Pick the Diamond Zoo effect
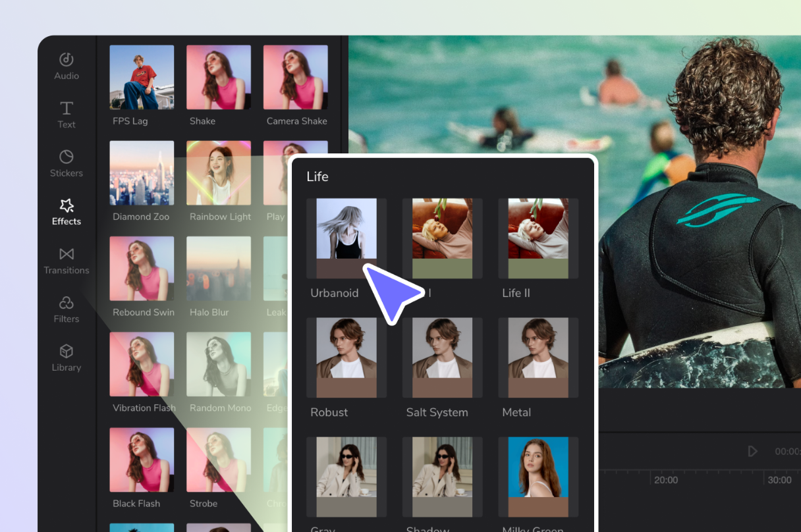Image resolution: width=801 pixels, height=532 pixels. (x=142, y=173)
